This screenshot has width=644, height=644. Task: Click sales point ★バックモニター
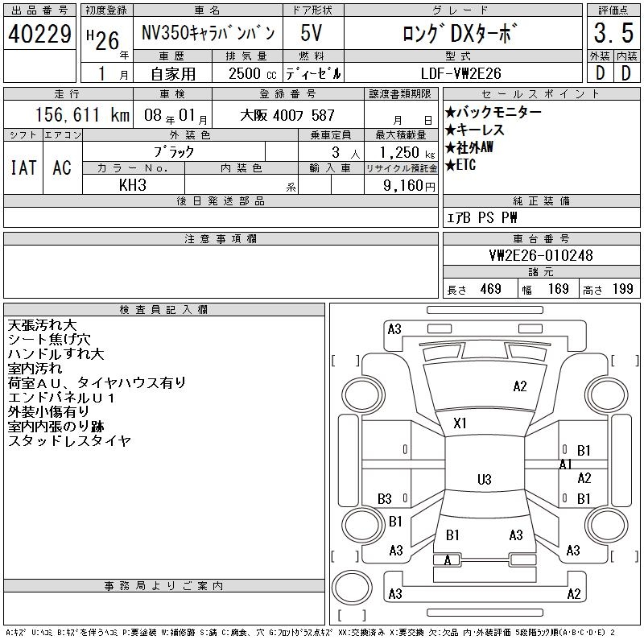click(493, 112)
